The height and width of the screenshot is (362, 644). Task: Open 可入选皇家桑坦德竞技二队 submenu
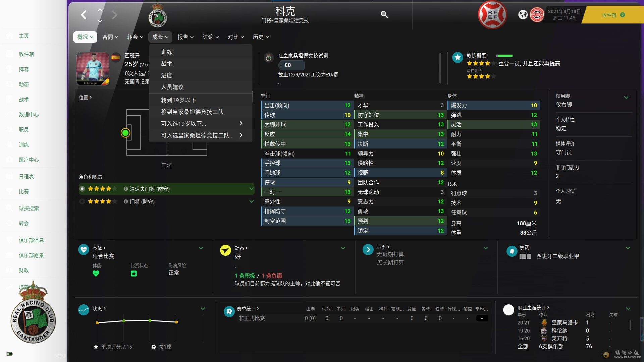pos(201,135)
